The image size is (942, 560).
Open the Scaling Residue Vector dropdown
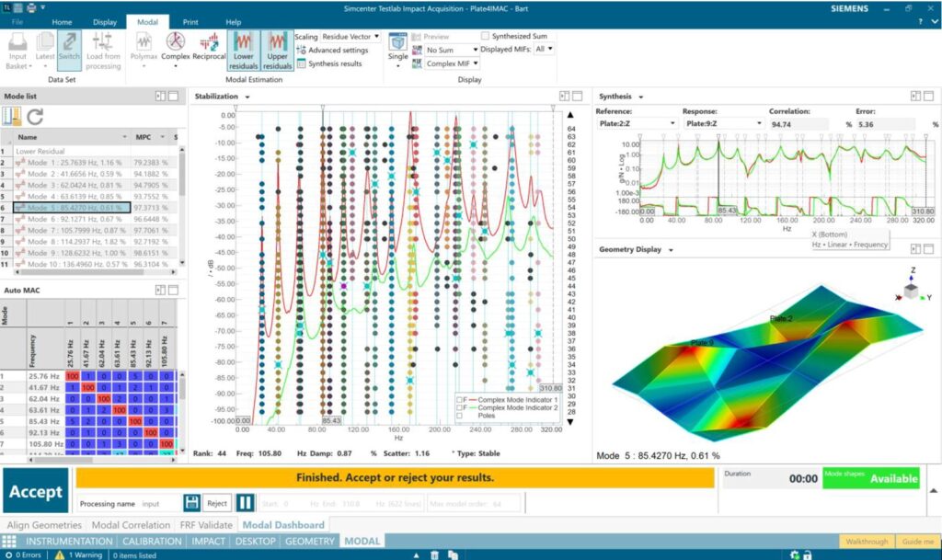351,37
